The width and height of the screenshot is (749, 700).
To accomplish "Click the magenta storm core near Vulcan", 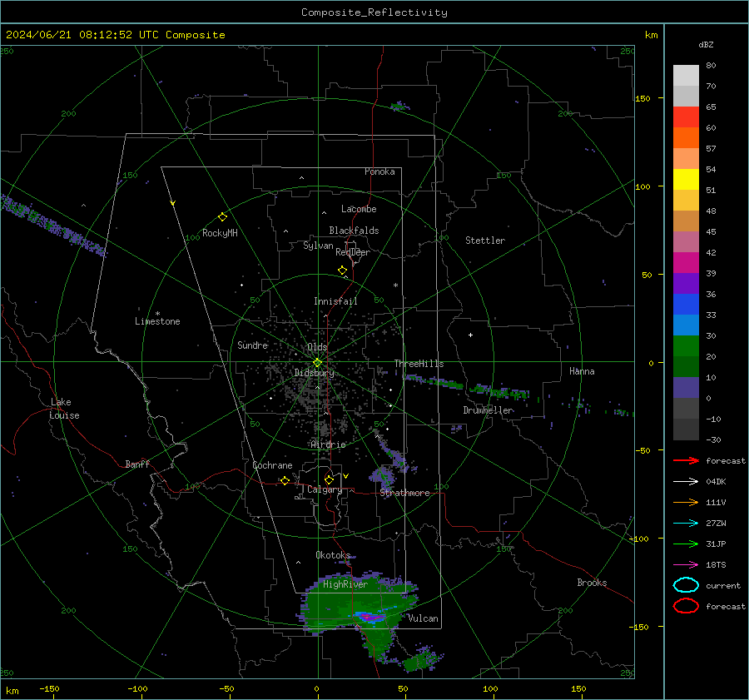I will point(369,617).
